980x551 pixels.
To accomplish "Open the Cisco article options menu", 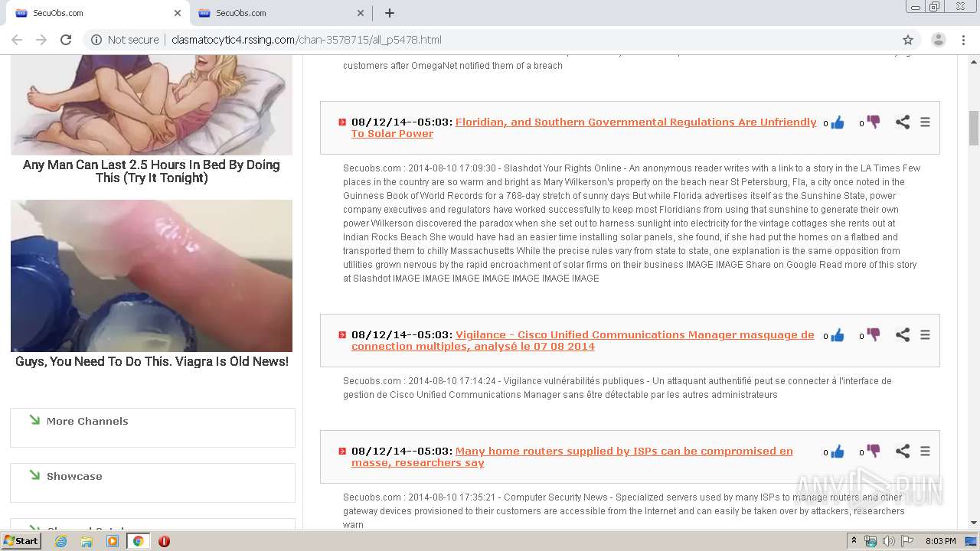I will [925, 335].
